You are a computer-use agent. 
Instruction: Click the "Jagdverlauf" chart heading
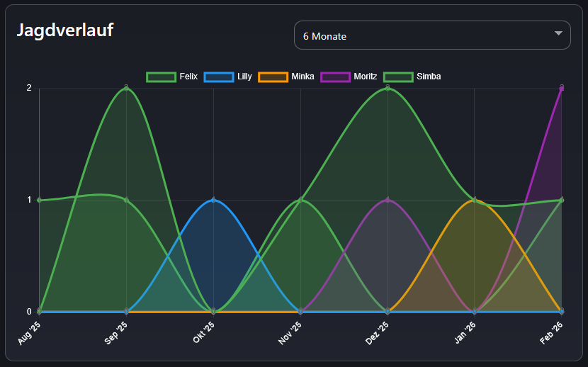coord(65,30)
